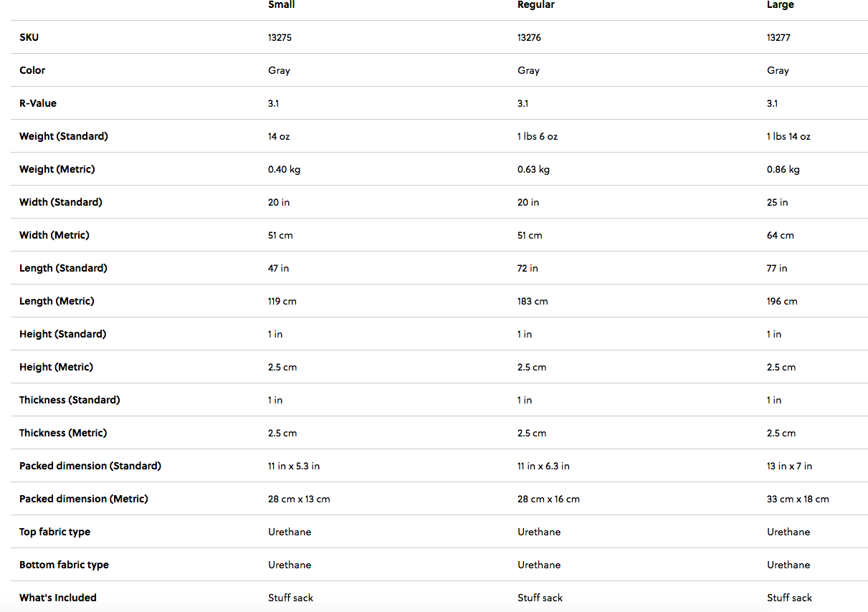Click the 1 lbs 14 oz weight

point(788,136)
